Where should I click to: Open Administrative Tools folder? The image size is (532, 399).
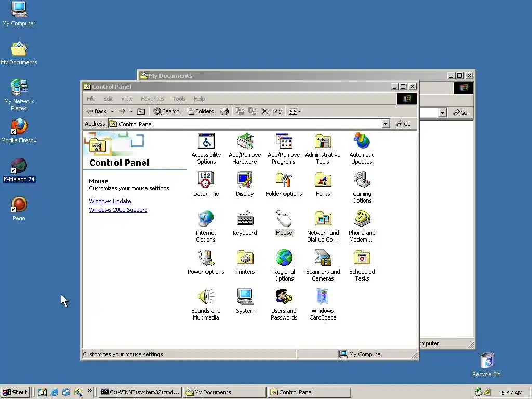[x=323, y=149]
